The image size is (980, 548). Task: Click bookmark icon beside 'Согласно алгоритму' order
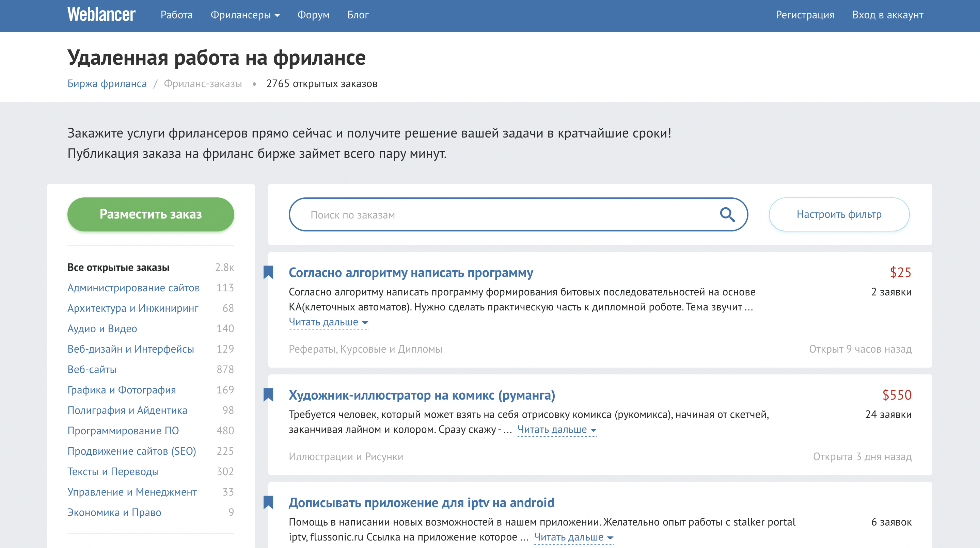click(268, 272)
